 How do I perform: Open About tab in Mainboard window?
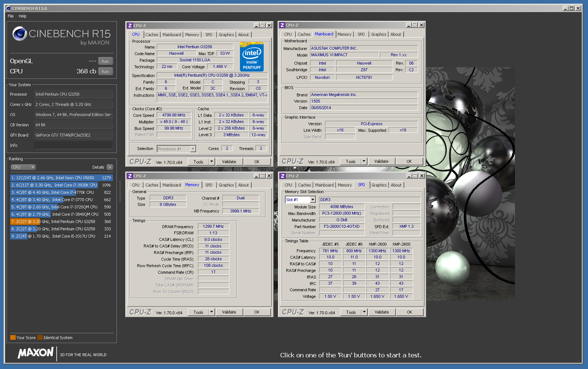396,34
